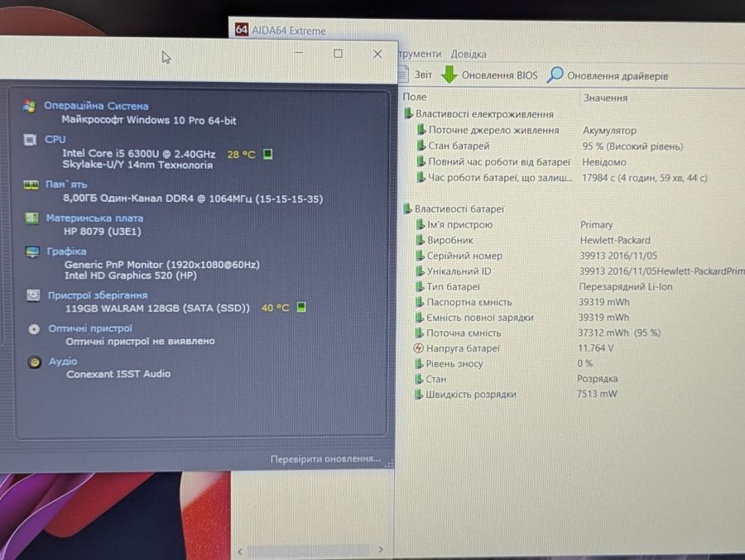745x560 pixels.
Task: Click the Перевірити оновлення... link
Action: [x=325, y=459]
